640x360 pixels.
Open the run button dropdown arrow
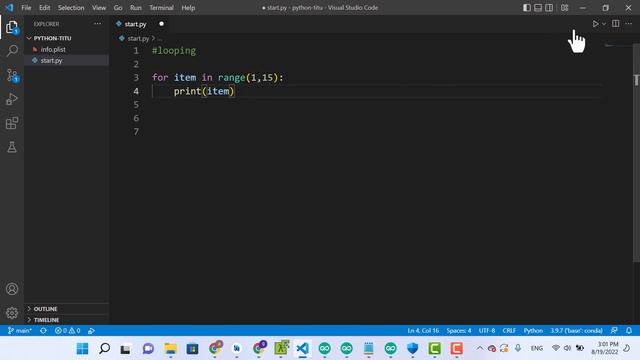(604, 24)
